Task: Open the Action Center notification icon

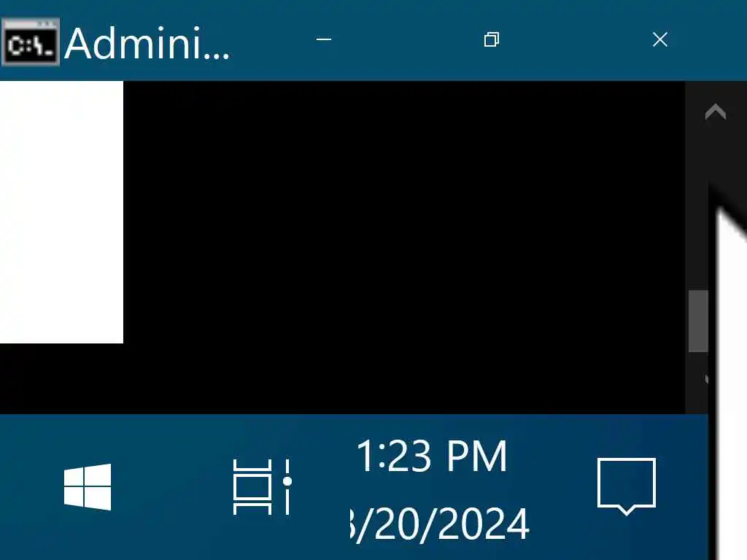Action: tap(627, 486)
